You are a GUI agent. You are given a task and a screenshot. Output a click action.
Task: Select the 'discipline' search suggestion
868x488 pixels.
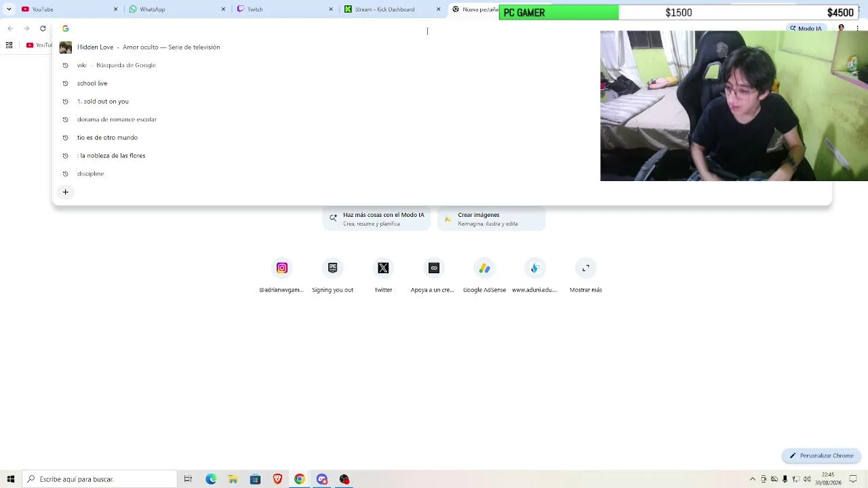coord(325,174)
